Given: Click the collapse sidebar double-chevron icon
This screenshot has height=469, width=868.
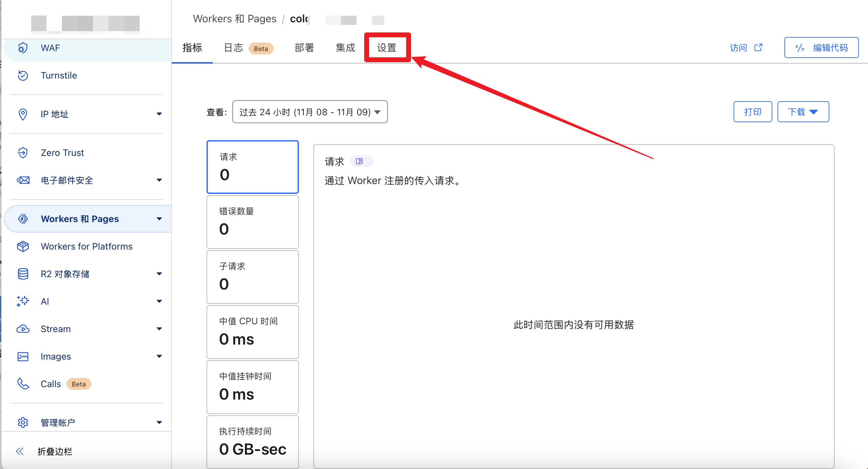Looking at the screenshot, I should coord(20,451).
